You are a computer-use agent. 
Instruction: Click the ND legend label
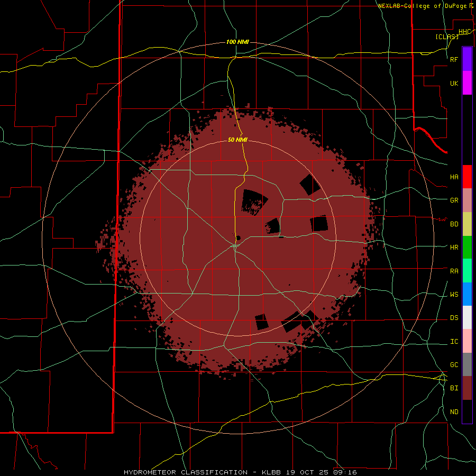[x=454, y=412]
